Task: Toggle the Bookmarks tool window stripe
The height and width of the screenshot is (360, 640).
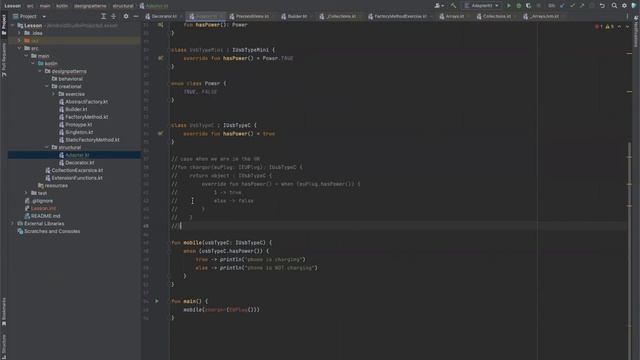Action: click(4, 312)
